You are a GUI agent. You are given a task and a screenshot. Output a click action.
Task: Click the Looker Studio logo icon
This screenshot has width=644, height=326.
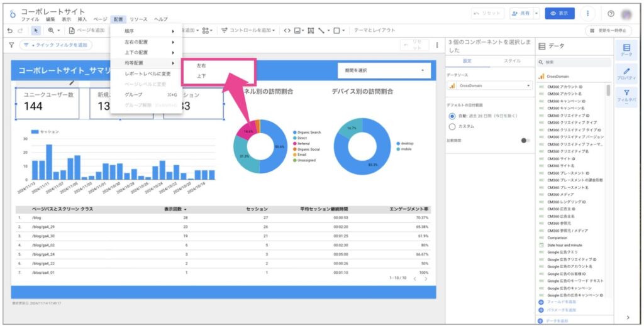(x=13, y=14)
